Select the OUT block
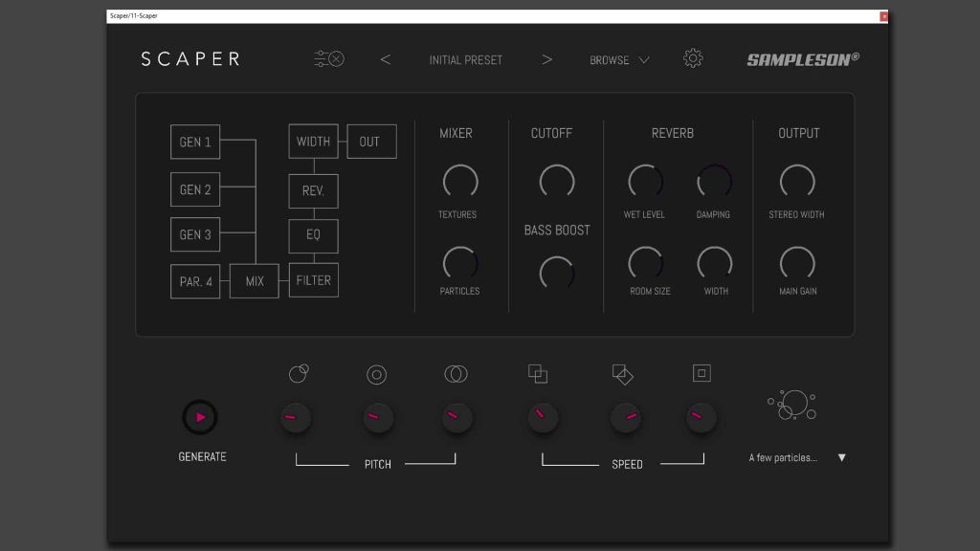Viewport: 980px width, 551px height. coord(372,142)
